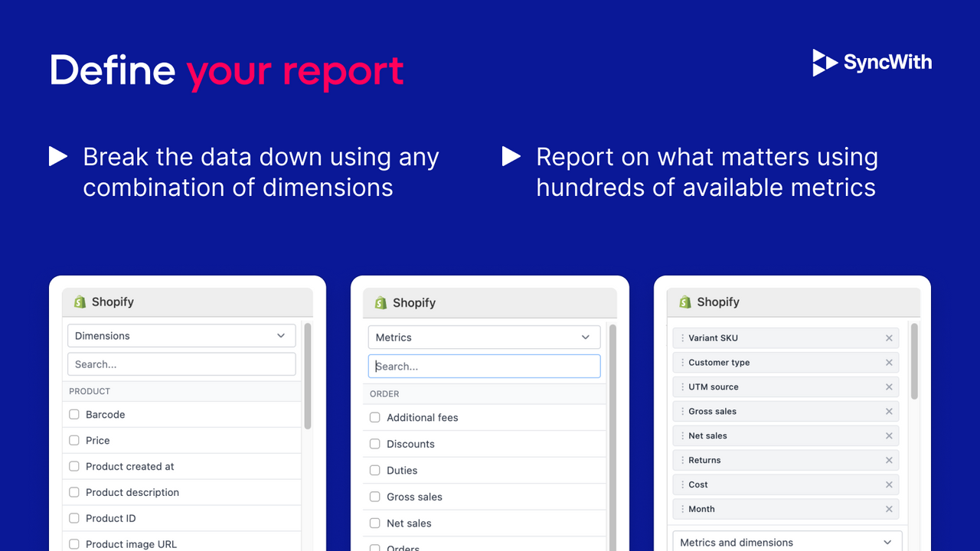Select the Product ID checkbox
This screenshot has width=980, height=551.
[x=74, y=518]
